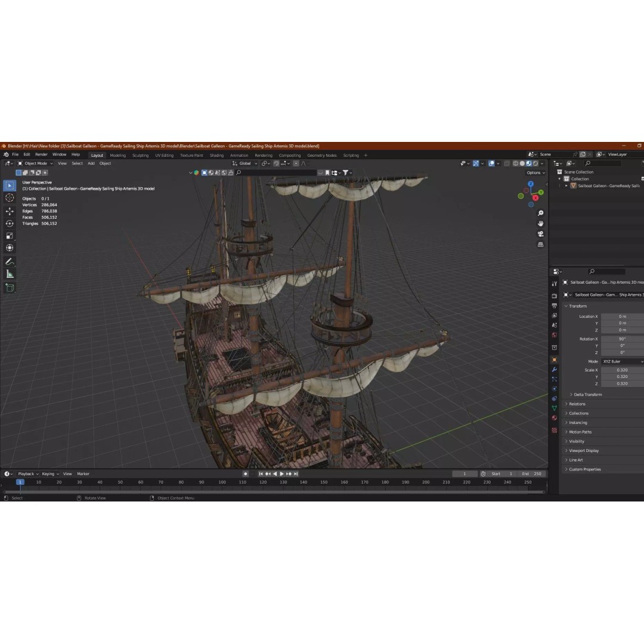644x644 pixels.
Task: Select the Annotate tool
Action: tap(10, 262)
